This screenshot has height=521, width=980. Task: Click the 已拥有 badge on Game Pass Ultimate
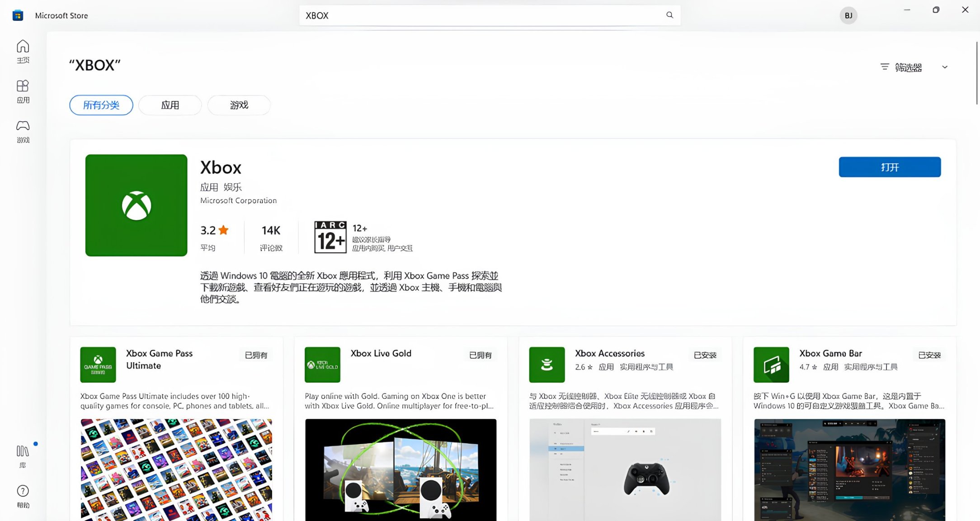(x=256, y=355)
